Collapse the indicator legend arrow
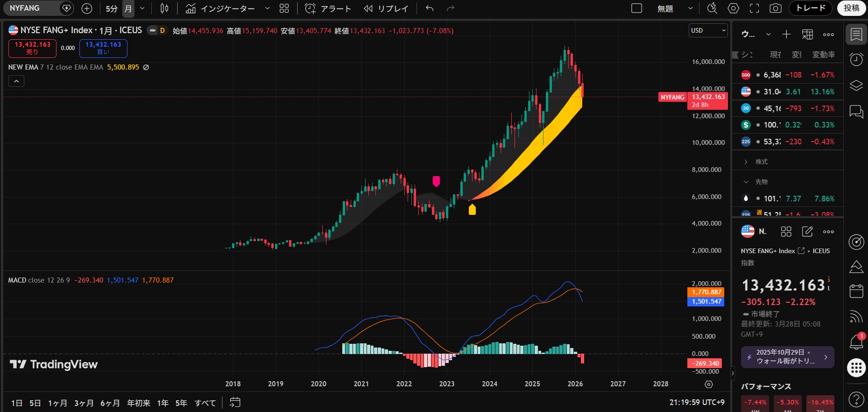This screenshot has height=412, width=868. click(16, 81)
